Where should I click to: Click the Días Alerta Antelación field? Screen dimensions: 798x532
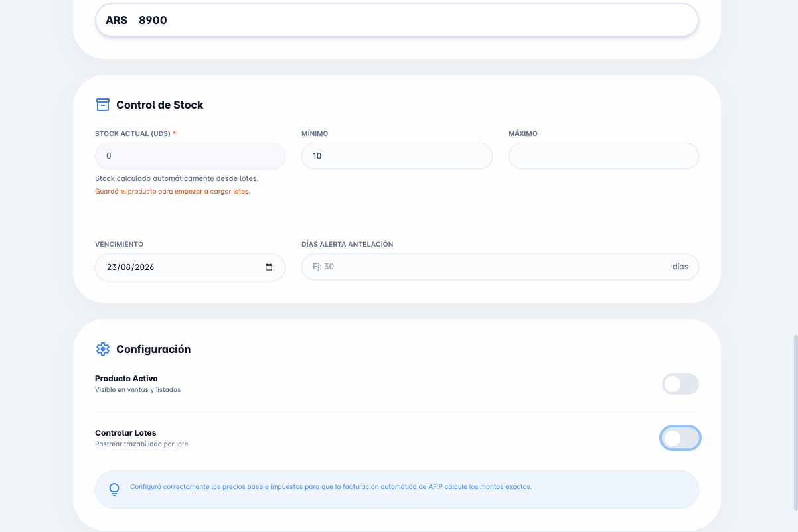[x=500, y=267]
